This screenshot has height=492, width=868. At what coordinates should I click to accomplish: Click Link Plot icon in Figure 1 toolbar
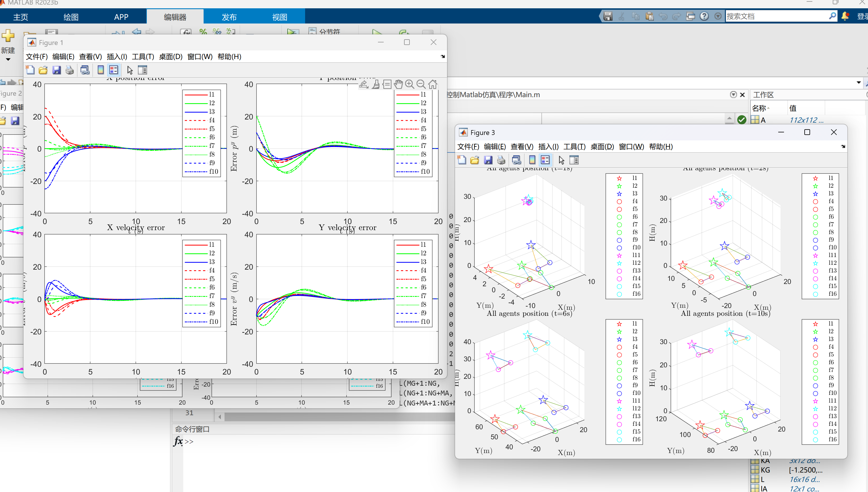(85, 70)
